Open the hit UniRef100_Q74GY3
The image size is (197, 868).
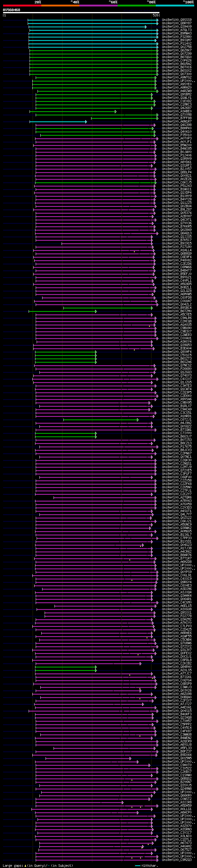tap(177, 375)
